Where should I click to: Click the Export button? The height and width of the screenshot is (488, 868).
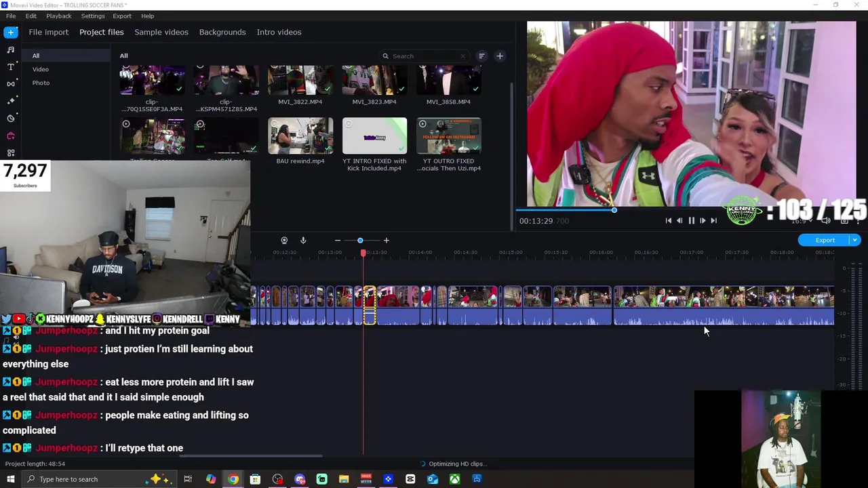tap(825, 240)
